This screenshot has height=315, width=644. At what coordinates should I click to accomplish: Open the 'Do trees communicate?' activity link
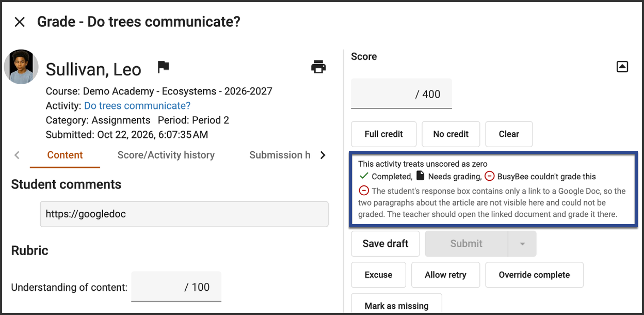coord(137,106)
